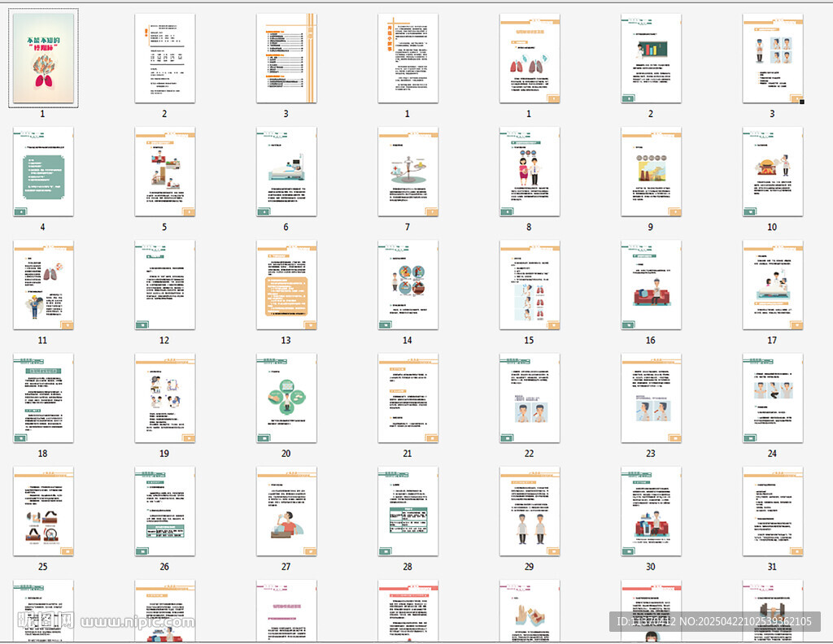Open page 26 thumbnail with green table
Viewport: 833px width, 644px height.
(164, 511)
